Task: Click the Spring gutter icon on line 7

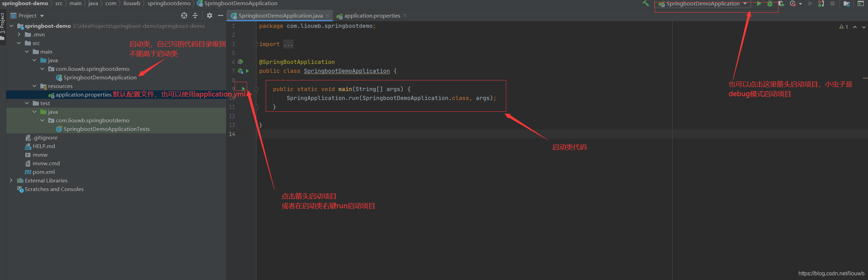Action: pos(241,71)
